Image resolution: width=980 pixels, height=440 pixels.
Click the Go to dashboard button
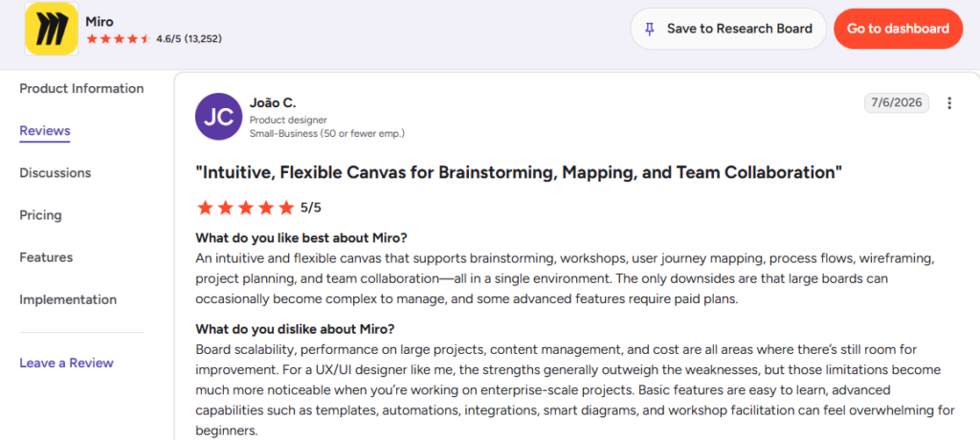pos(898,29)
